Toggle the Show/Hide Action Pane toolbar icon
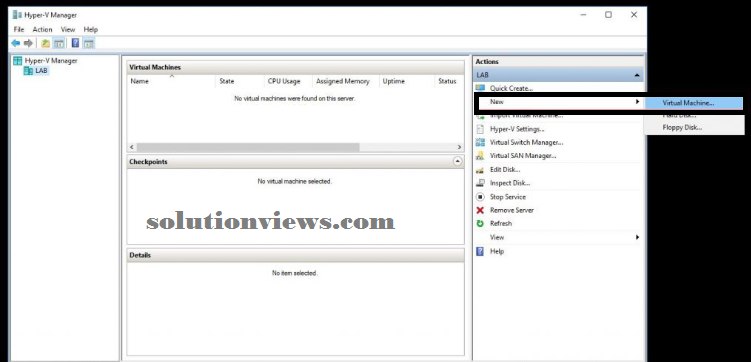Screen dimensions: 751x362 coord(89,44)
